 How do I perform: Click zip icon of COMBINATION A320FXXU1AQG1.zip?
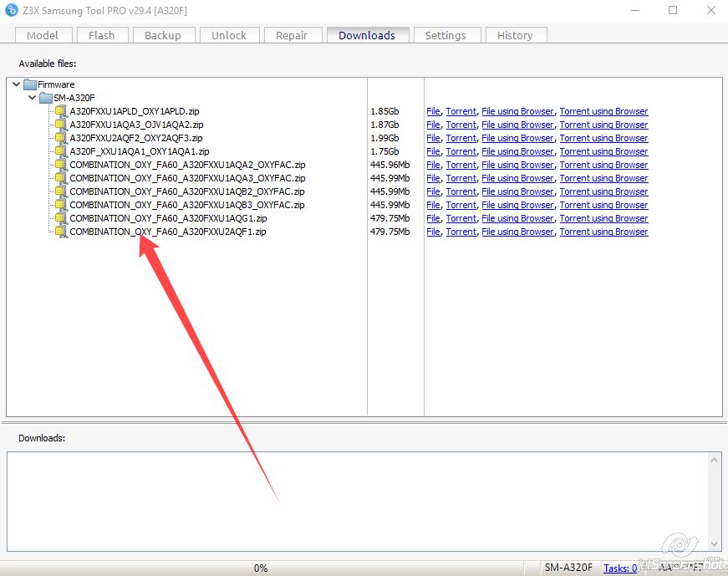tap(61, 218)
